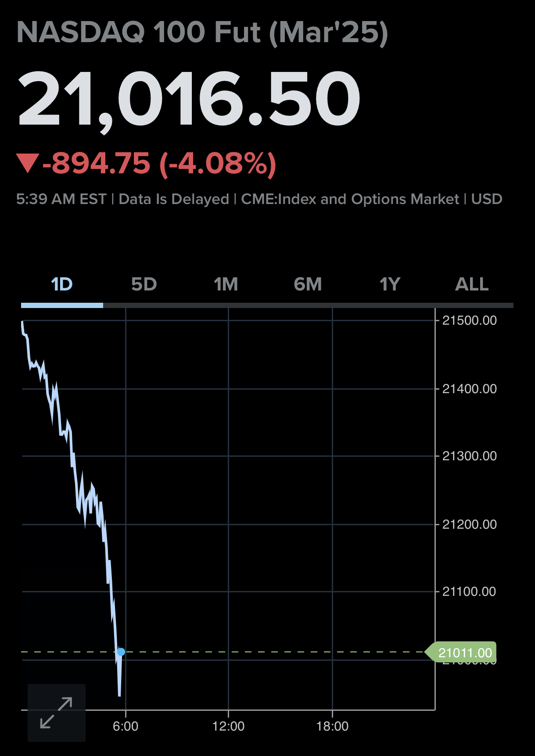Viewport: 535px width, 756px height.
Task: Tap the 12:00 time axis label
Action: pyautogui.click(x=228, y=726)
